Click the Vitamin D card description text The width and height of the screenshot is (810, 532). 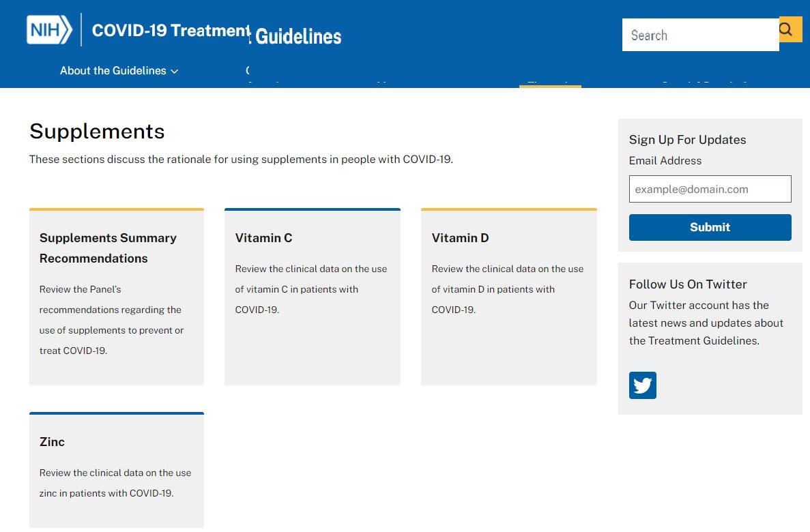(x=507, y=289)
